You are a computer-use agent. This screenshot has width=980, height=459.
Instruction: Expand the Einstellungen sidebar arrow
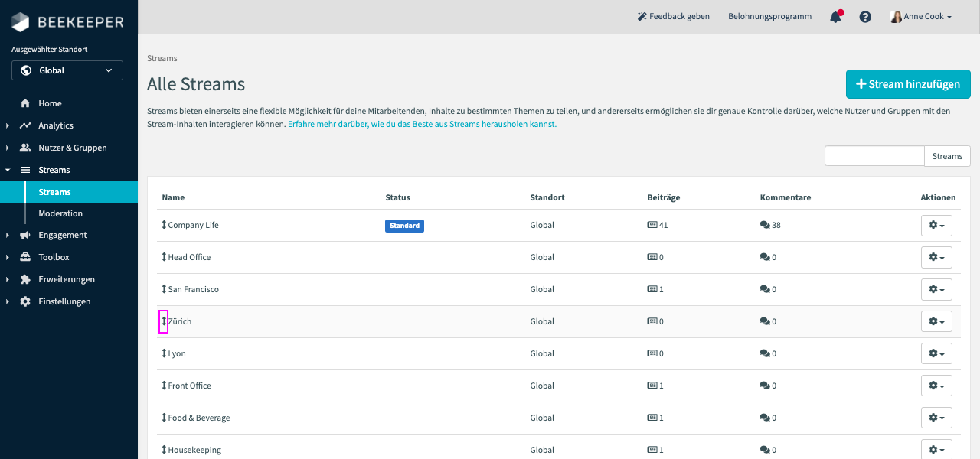[7, 301]
